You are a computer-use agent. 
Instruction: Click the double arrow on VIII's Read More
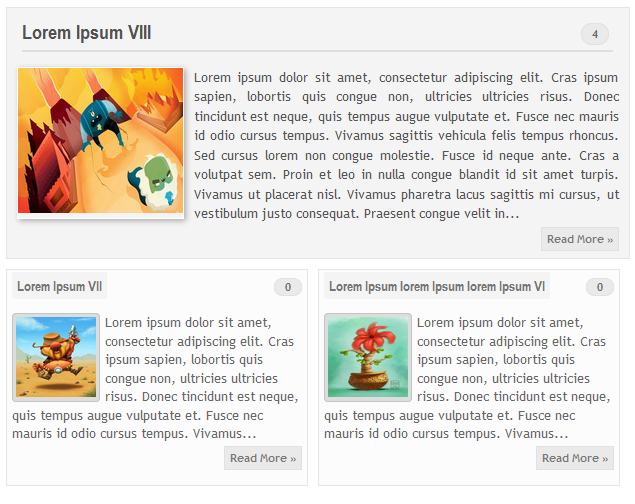click(610, 240)
